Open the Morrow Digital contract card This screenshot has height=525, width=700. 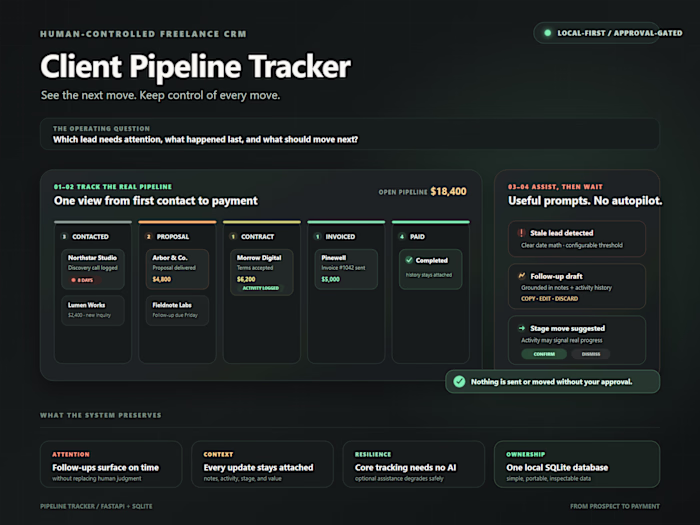[262, 272]
